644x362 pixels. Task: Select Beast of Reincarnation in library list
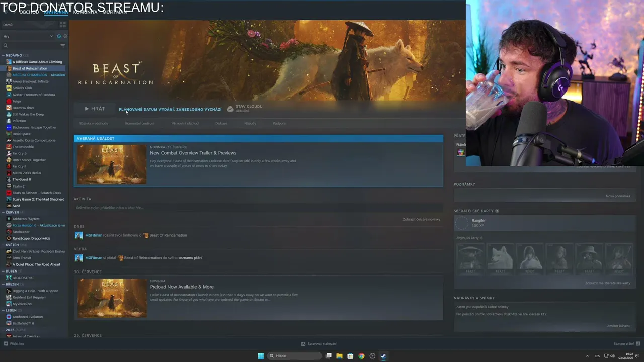33,68
